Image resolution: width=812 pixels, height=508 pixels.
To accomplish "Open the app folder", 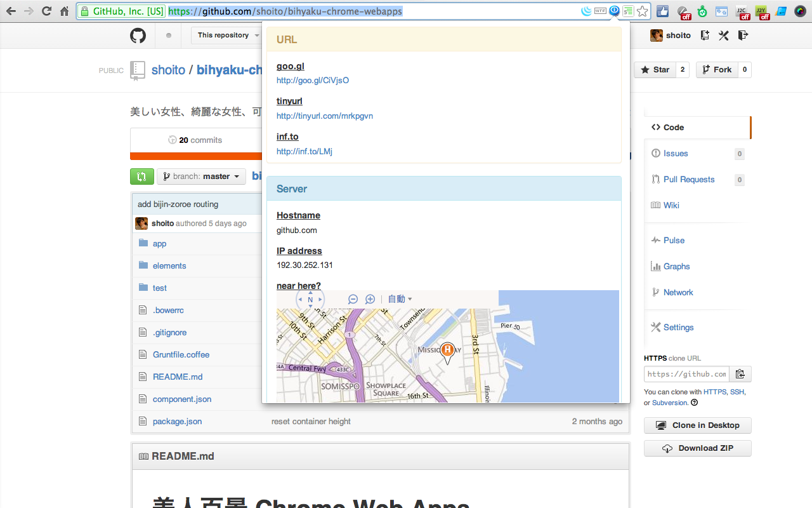I will coord(159,244).
